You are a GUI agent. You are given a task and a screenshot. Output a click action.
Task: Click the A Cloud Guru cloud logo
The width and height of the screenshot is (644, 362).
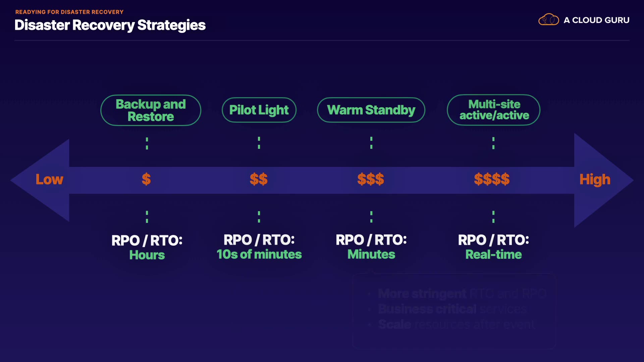pyautogui.click(x=548, y=20)
